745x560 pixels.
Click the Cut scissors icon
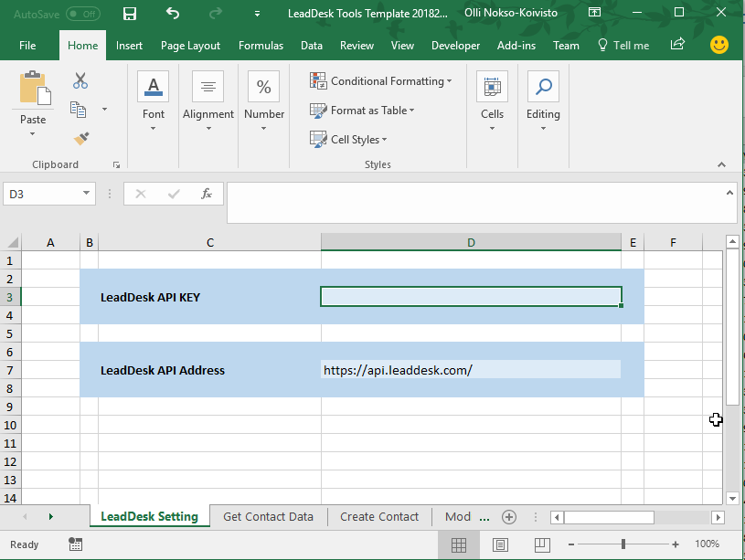(80, 80)
